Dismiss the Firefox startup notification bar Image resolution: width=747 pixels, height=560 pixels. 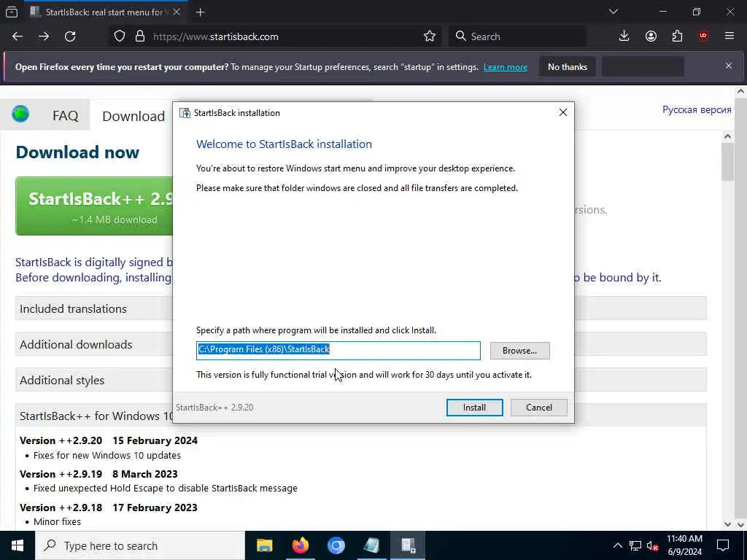tap(729, 66)
